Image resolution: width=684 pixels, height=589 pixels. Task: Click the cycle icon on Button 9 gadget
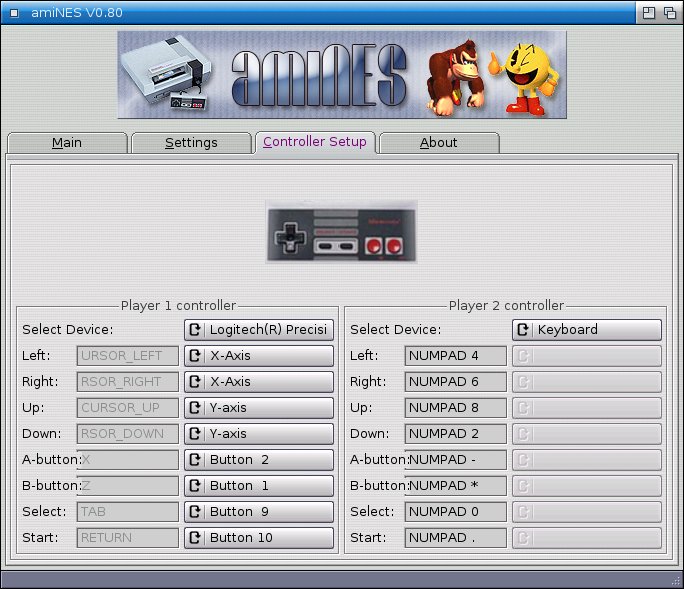click(x=195, y=512)
